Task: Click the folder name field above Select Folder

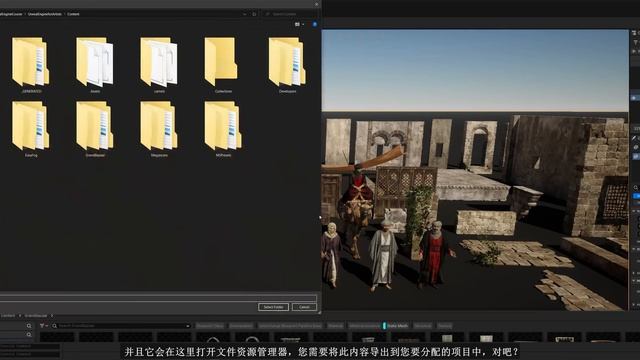Action: point(158,298)
